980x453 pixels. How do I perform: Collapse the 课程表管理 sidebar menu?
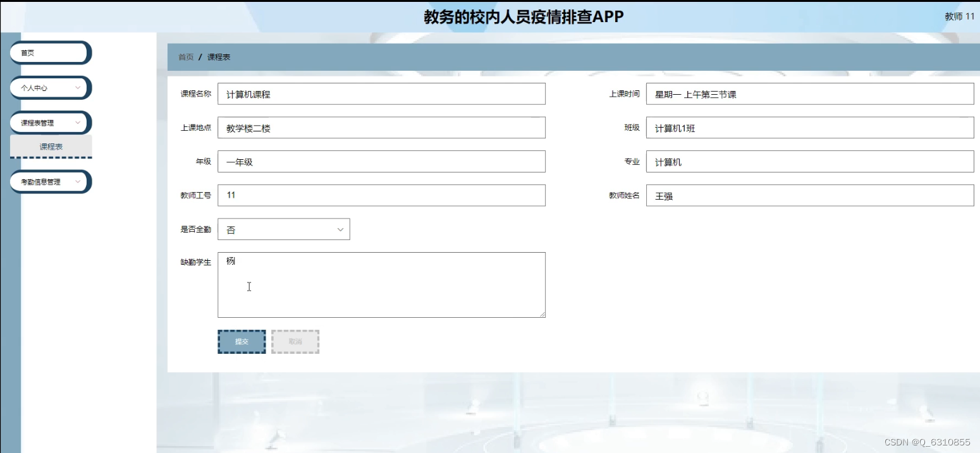tap(51, 123)
